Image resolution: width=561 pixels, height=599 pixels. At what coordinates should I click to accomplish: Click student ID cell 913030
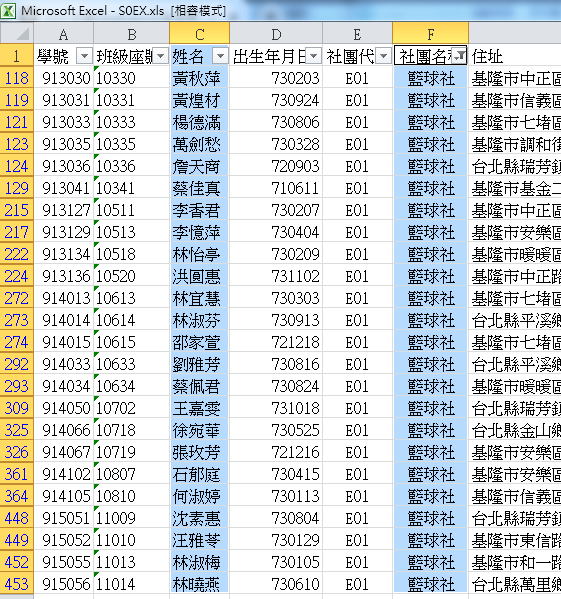point(63,78)
